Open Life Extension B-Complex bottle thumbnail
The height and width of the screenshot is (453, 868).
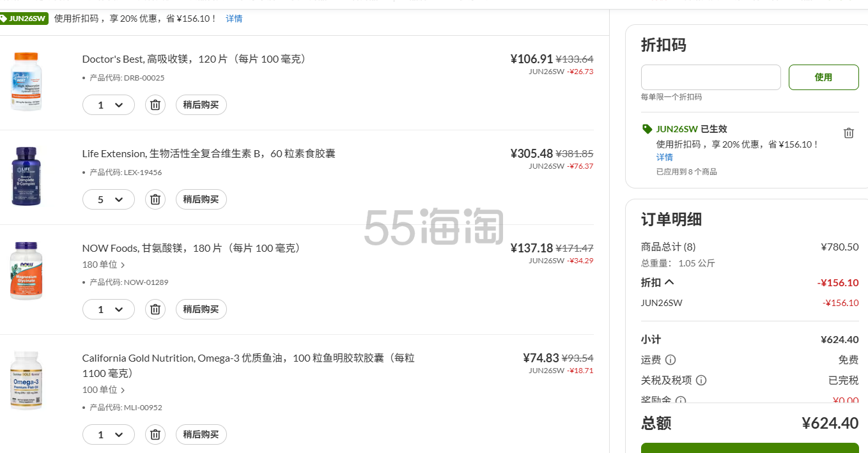(x=26, y=176)
